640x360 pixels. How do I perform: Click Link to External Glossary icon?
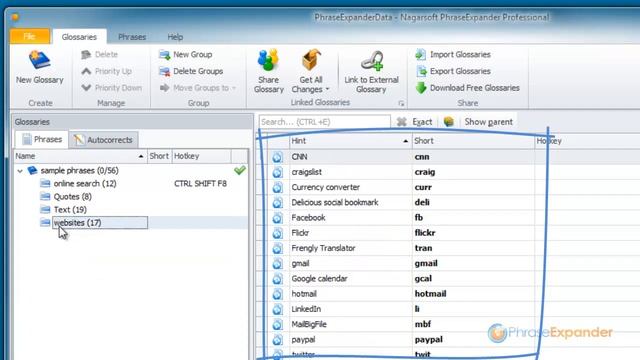371,61
